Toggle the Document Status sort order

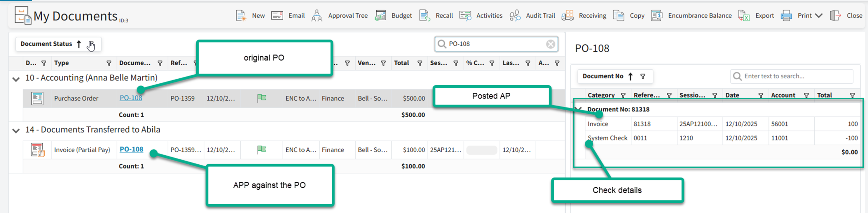(x=79, y=44)
